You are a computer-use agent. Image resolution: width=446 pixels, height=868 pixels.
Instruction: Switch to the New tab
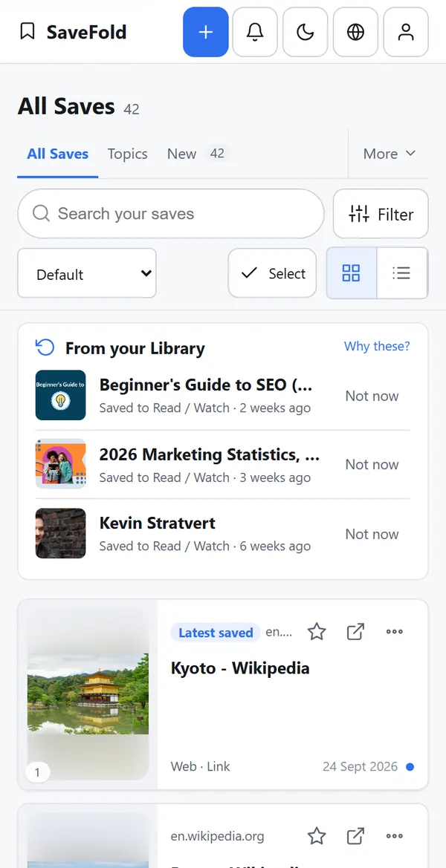point(198,154)
